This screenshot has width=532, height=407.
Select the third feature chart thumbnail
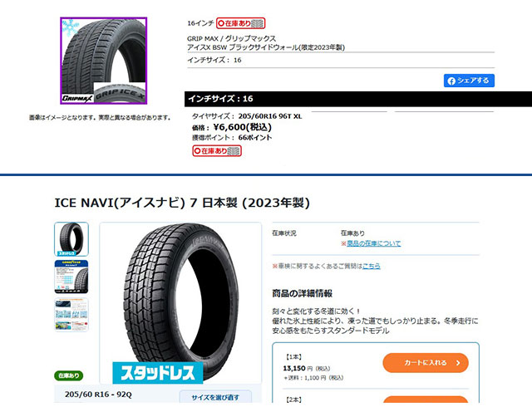click(71, 315)
